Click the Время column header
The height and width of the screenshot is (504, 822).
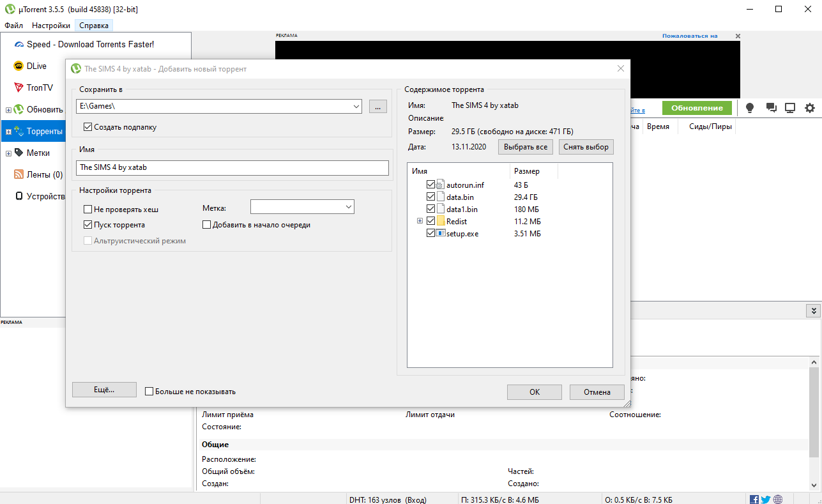[x=658, y=126]
